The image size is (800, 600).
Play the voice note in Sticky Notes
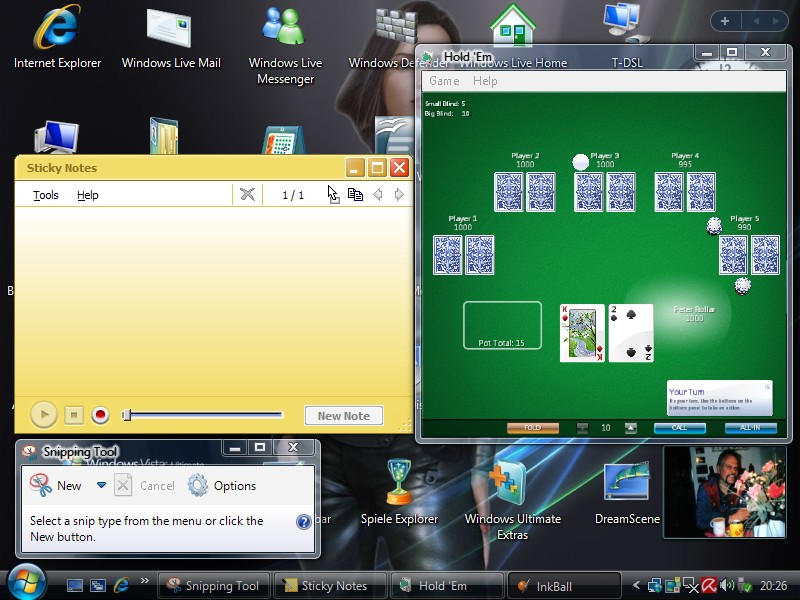point(44,414)
